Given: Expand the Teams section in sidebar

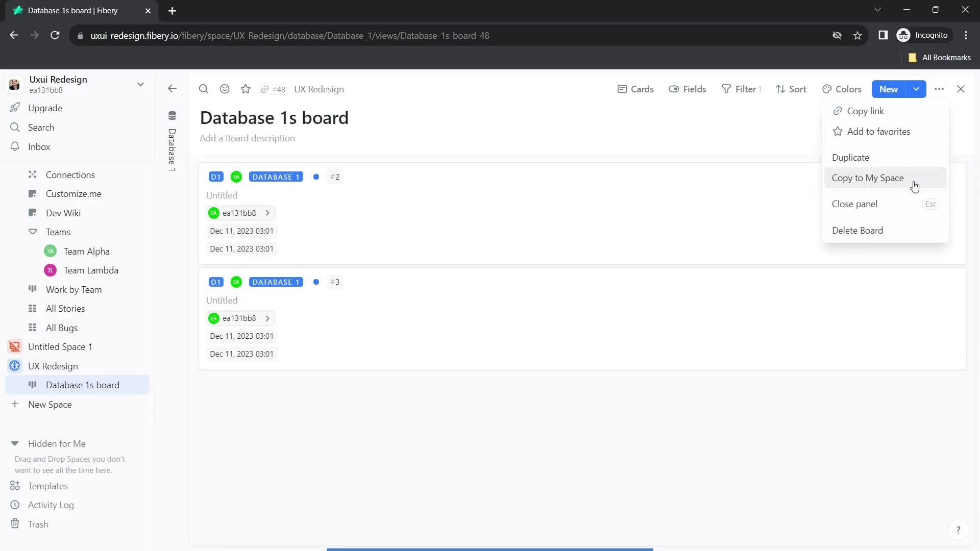Looking at the screenshot, I should tap(32, 232).
